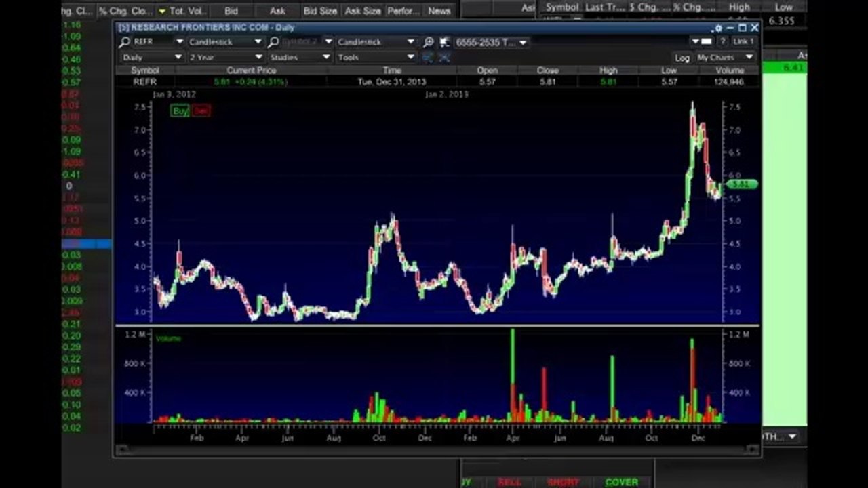Click the Symbol column header in chart table
868x488 pixels.
pyautogui.click(x=145, y=70)
